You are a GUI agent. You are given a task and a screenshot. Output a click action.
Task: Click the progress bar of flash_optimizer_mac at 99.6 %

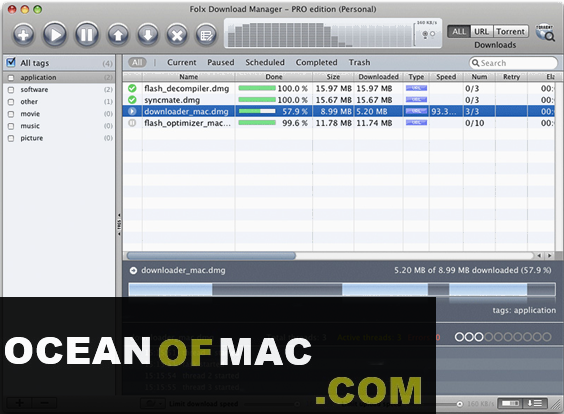(257, 123)
